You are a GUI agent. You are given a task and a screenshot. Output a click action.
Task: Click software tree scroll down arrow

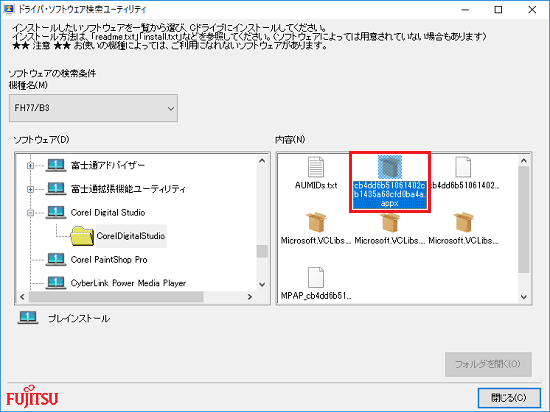click(x=262, y=284)
